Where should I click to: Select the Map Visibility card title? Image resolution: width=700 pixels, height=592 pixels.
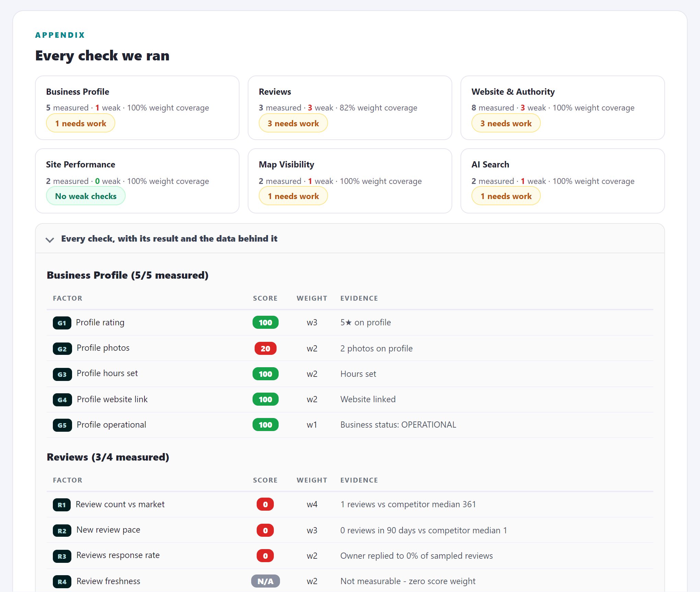click(x=287, y=164)
